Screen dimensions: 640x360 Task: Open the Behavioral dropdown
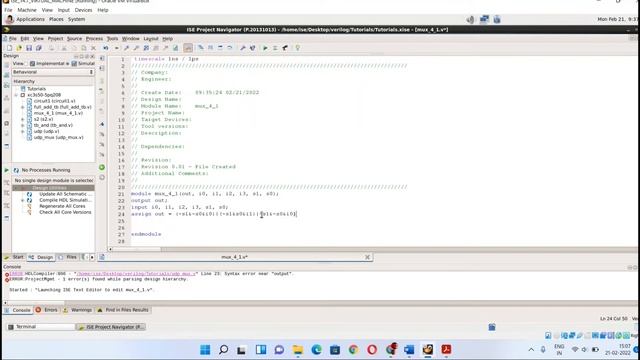click(53, 72)
